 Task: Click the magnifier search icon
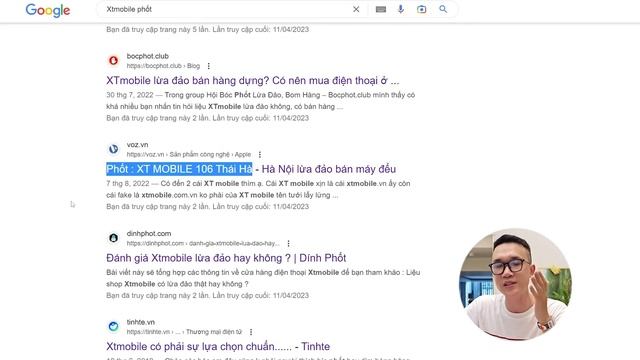(x=443, y=9)
